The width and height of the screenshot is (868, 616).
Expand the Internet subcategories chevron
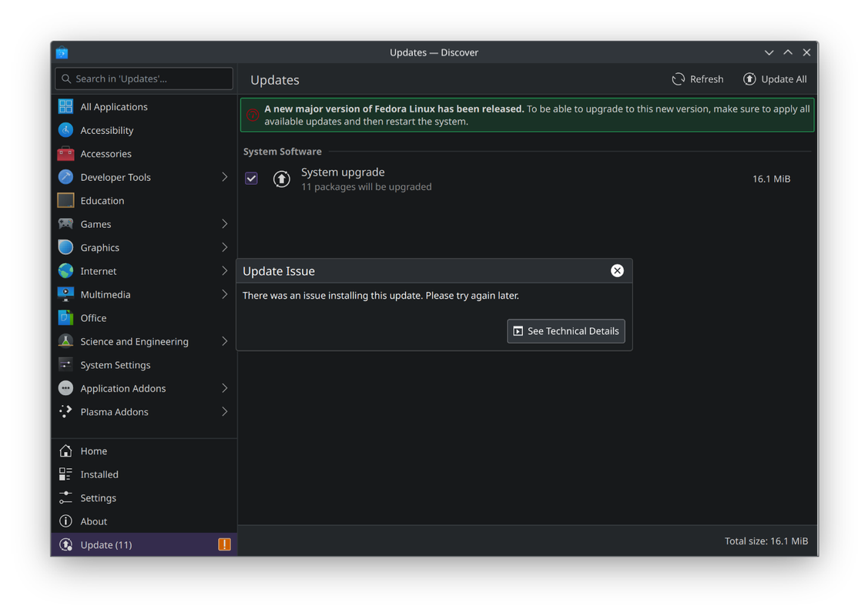pyautogui.click(x=224, y=270)
